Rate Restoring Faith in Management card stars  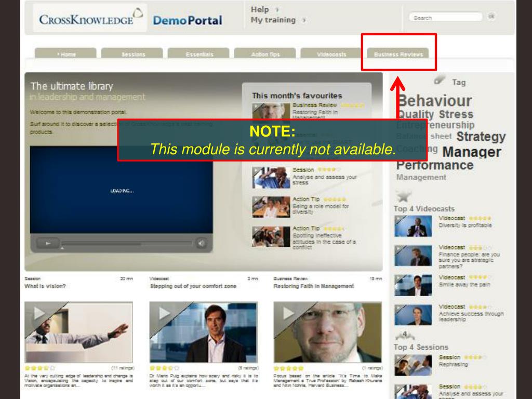pos(289,368)
